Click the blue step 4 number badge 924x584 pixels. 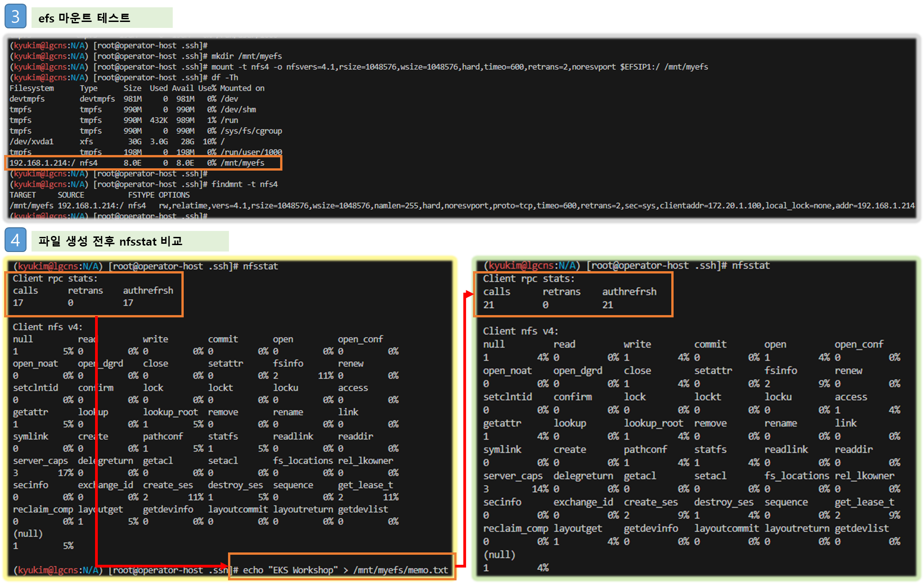click(x=15, y=240)
